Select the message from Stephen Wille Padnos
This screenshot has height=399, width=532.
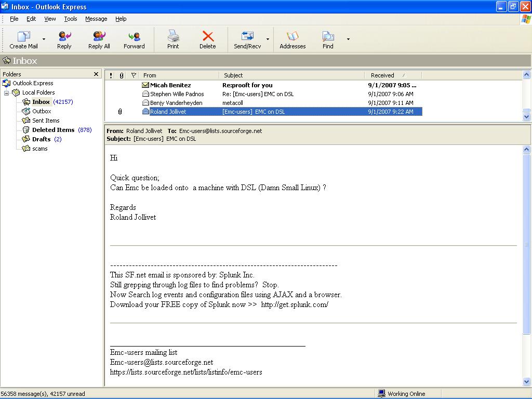(263, 94)
